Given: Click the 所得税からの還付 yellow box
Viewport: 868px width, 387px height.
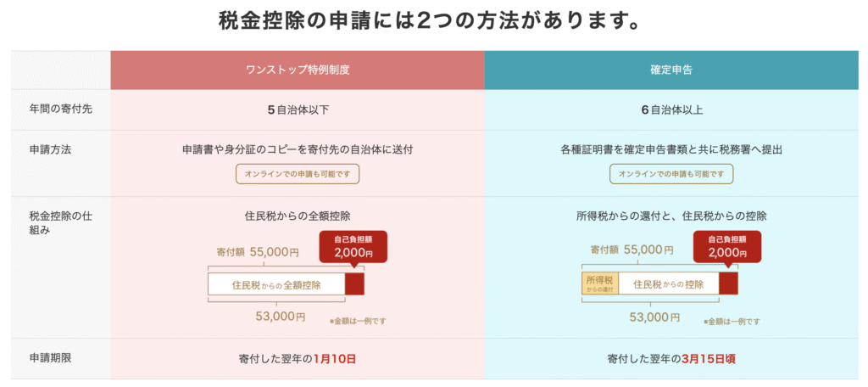Looking at the screenshot, I should [600, 284].
